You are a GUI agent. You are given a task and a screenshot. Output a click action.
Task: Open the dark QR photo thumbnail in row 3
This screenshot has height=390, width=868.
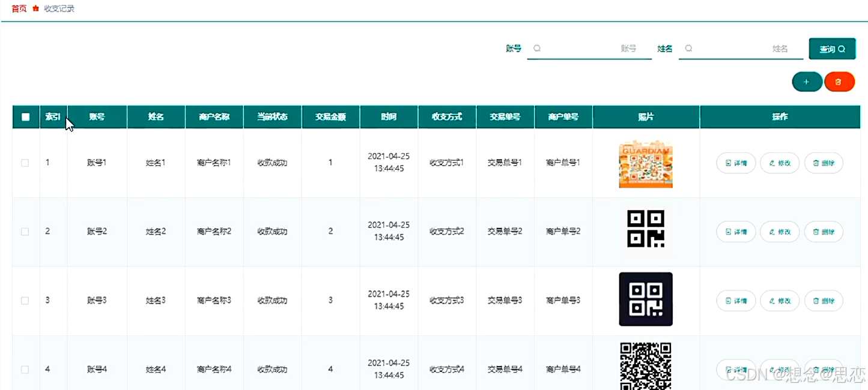(646, 299)
